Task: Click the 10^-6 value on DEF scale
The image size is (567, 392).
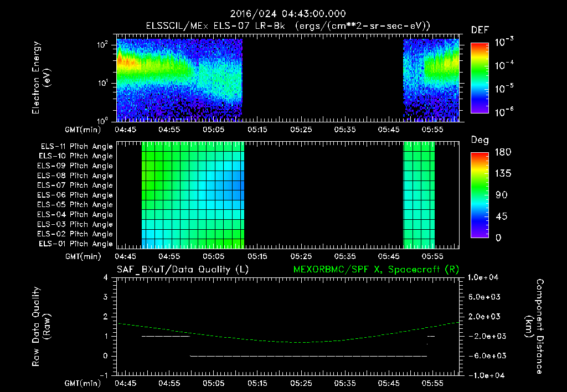Action: tap(504, 112)
